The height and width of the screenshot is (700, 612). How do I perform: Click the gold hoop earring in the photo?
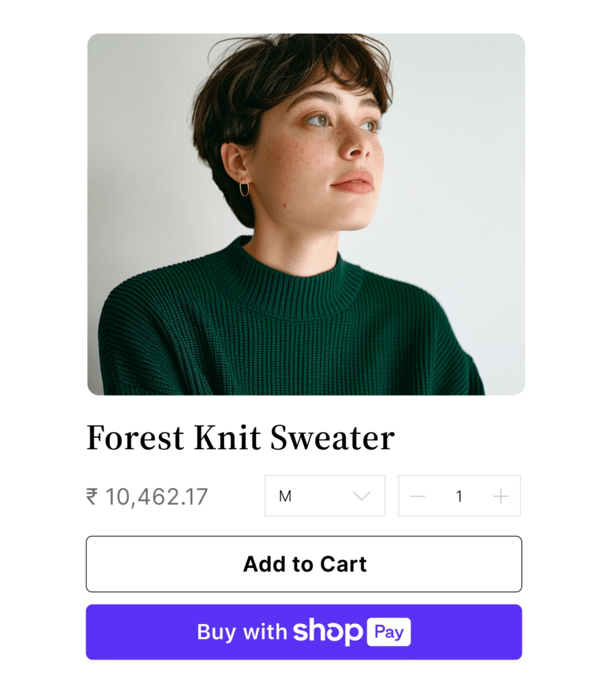click(x=245, y=188)
